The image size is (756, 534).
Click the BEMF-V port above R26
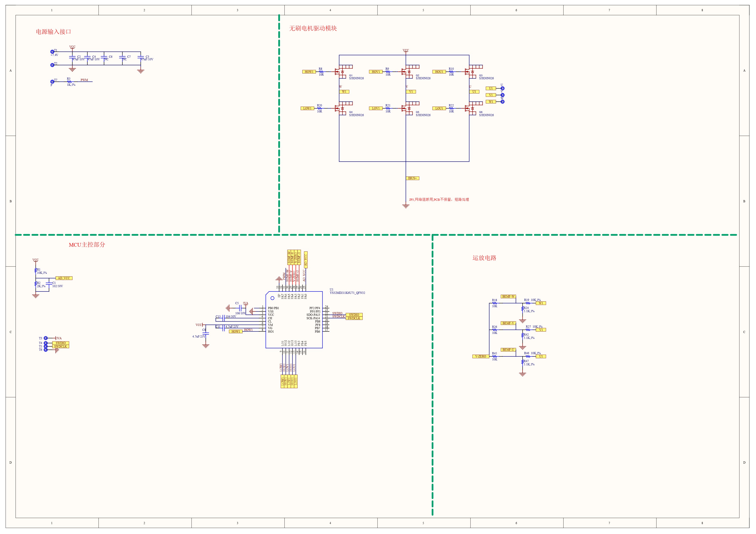pos(508,323)
